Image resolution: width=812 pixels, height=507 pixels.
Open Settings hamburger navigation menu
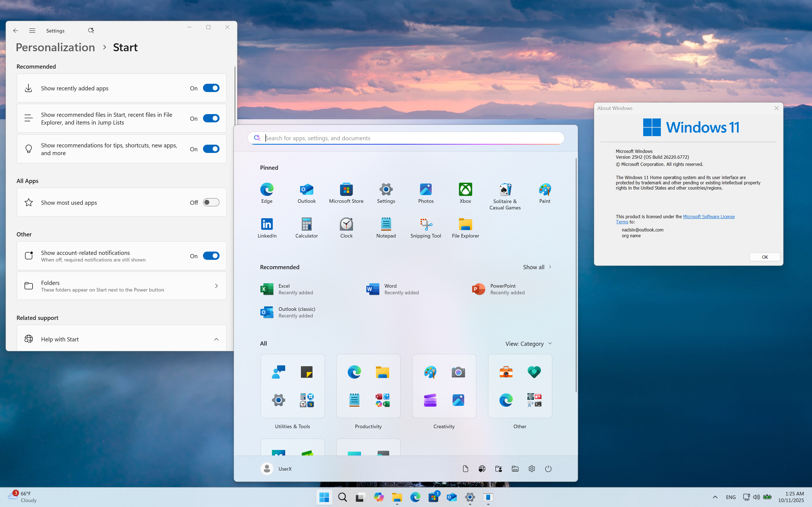point(32,31)
